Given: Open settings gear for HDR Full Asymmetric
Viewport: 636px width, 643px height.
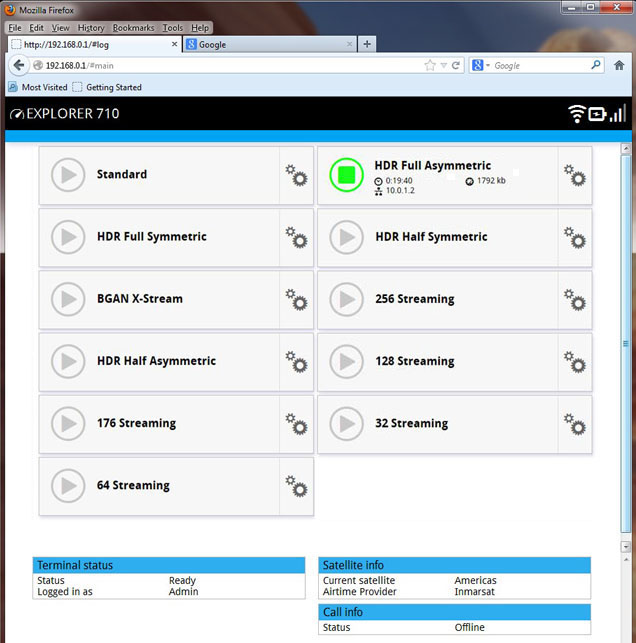Looking at the screenshot, I should [574, 176].
